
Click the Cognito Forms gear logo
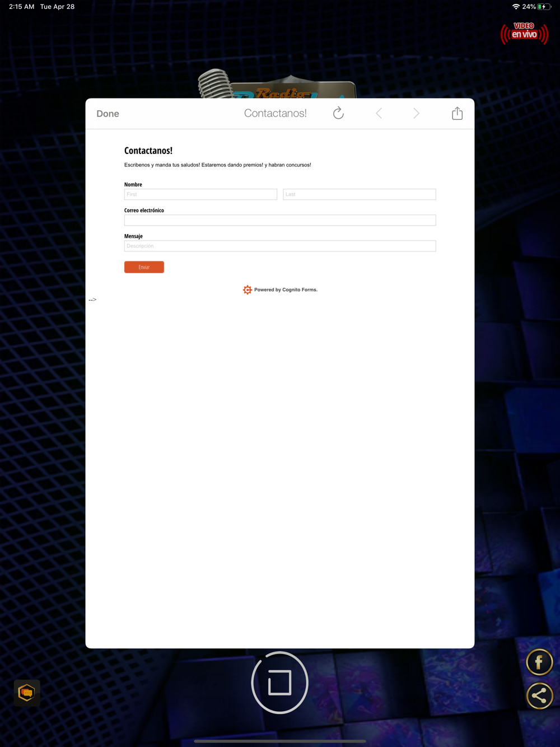(248, 290)
